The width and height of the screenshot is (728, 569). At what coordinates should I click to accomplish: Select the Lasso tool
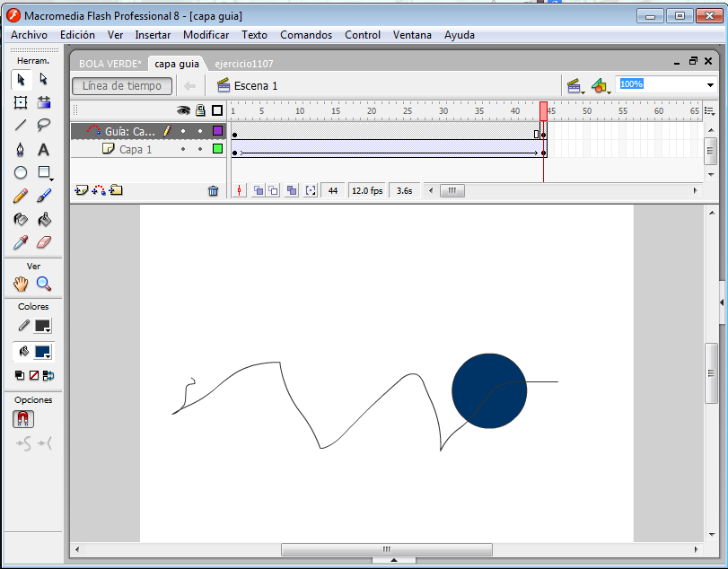[44, 126]
